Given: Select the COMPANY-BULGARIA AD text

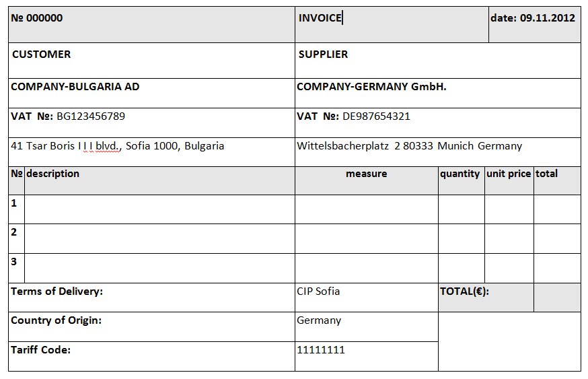Looking at the screenshot, I should tap(75, 87).
